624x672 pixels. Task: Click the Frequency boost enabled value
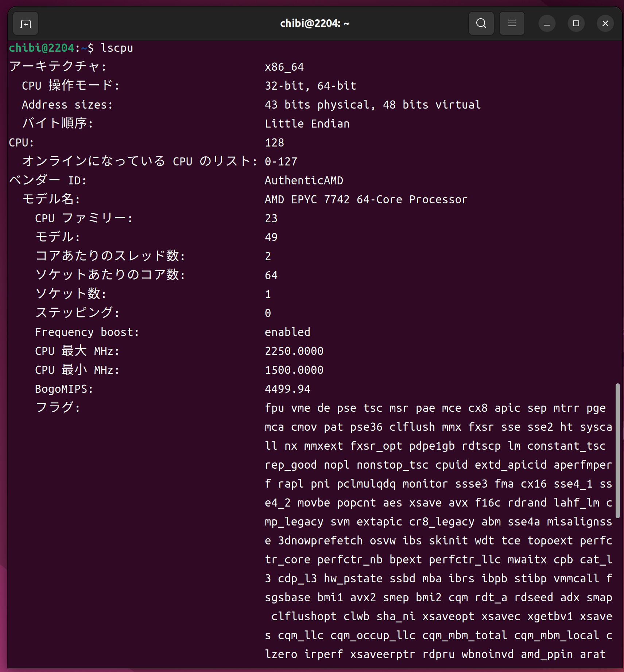coord(287,332)
